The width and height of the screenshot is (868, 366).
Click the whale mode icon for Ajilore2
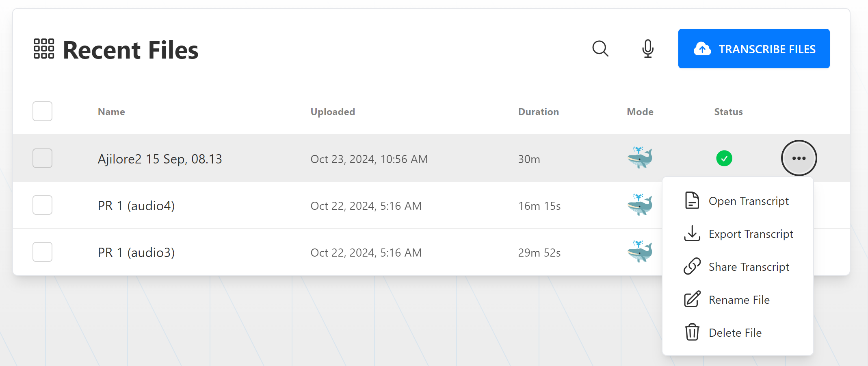(640, 158)
